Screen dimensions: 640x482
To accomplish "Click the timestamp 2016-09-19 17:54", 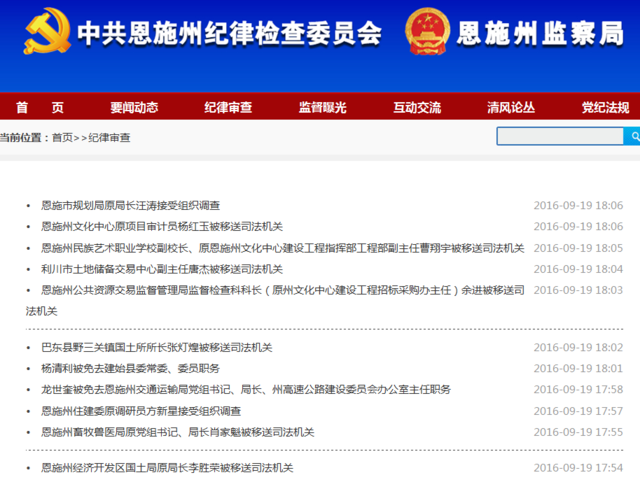I will [578, 468].
